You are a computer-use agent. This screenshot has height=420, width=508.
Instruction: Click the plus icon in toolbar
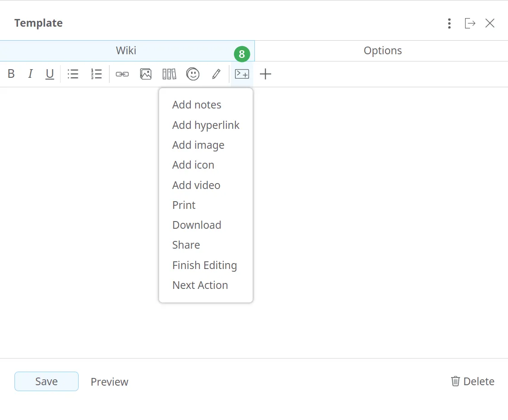pos(266,74)
